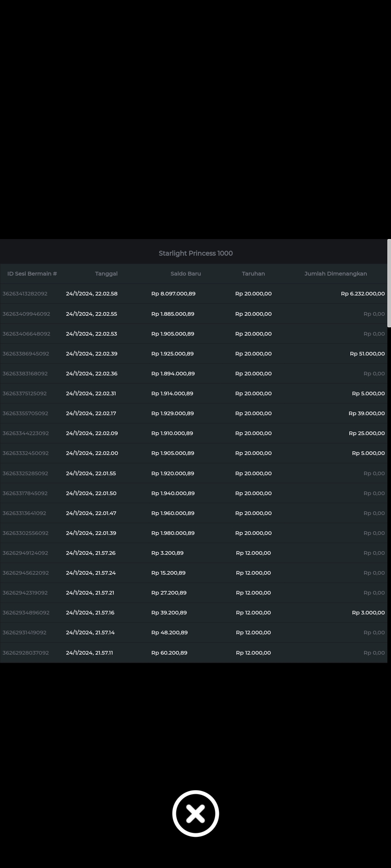The width and height of the screenshot is (391, 868).
Task: Click the Saldo Baru column header
Action: pyautogui.click(x=185, y=274)
